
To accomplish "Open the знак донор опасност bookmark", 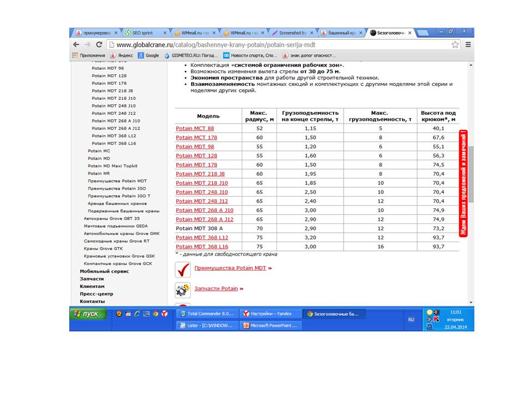I will 309,55.
